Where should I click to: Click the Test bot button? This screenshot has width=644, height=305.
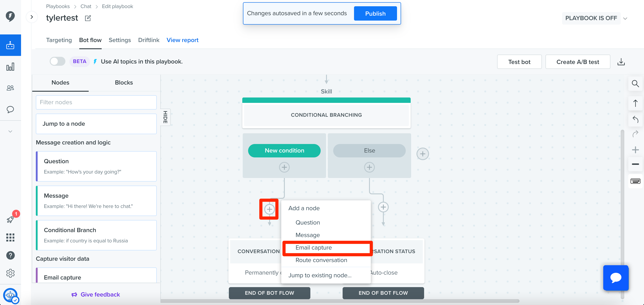point(519,62)
